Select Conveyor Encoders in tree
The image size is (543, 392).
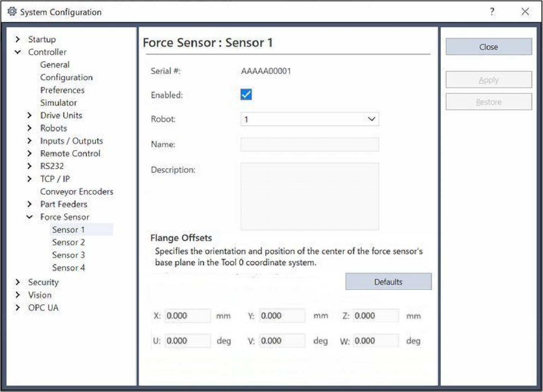[x=77, y=192]
